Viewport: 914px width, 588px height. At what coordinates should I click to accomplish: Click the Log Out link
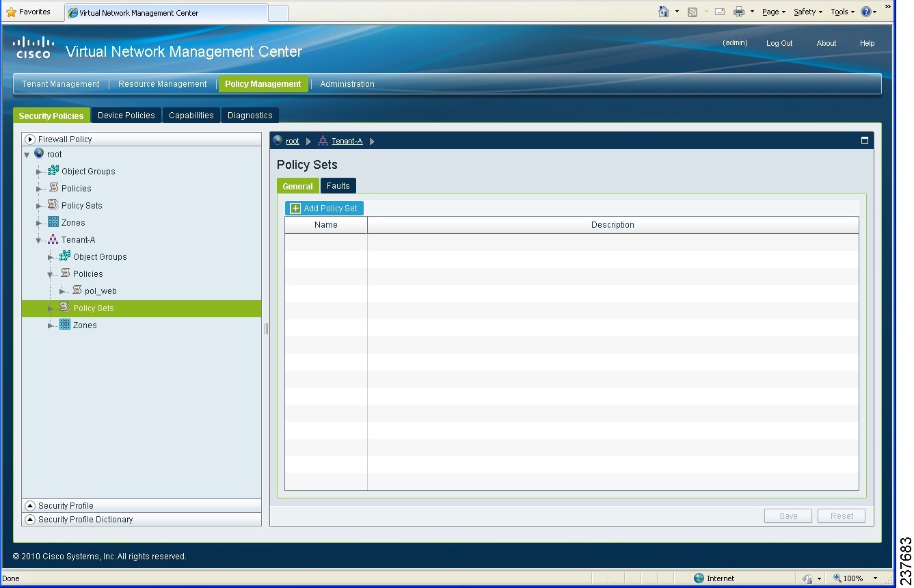pos(779,43)
